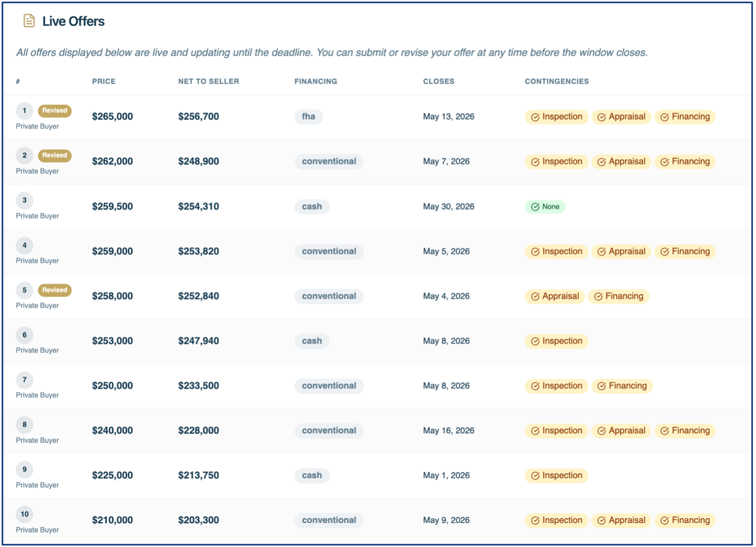This screenshot has height=547, width=756.
Task: Click the $258,000 price
Action: tap(112, 296)
